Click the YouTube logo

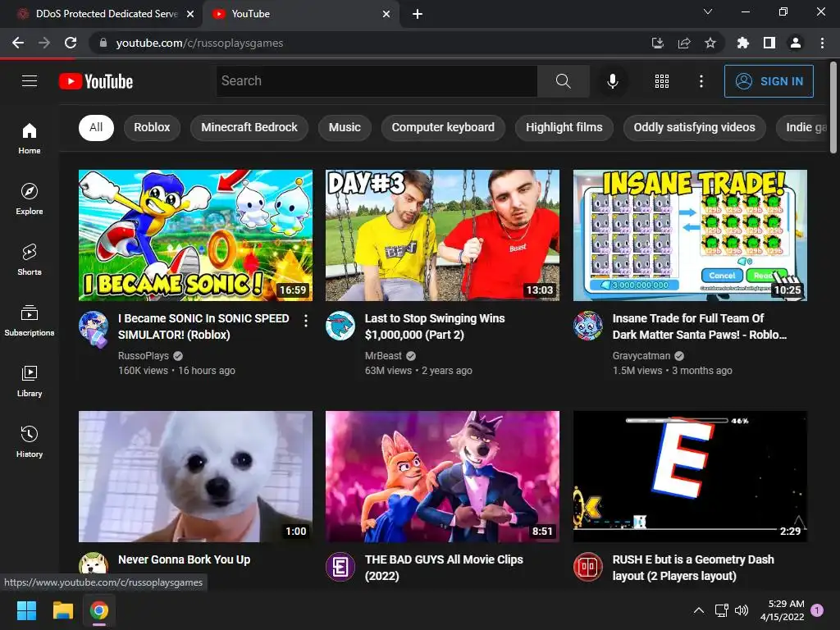coord(96,81)
